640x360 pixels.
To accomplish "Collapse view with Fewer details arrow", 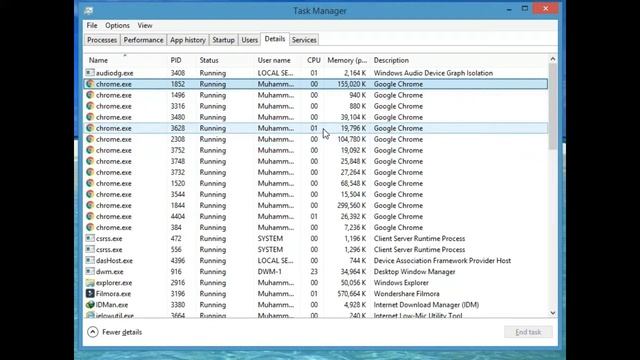I will [93, 332].
